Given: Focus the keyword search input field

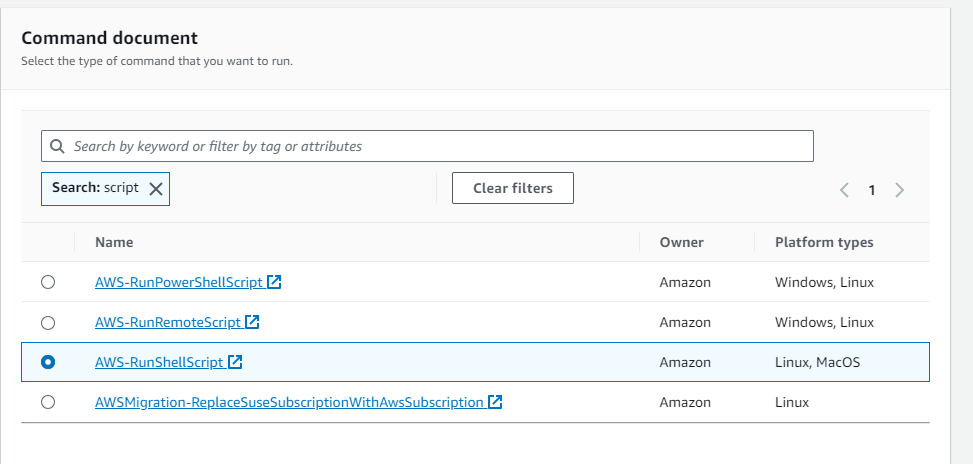Looking at the screenshot, I should coord(427,146).
